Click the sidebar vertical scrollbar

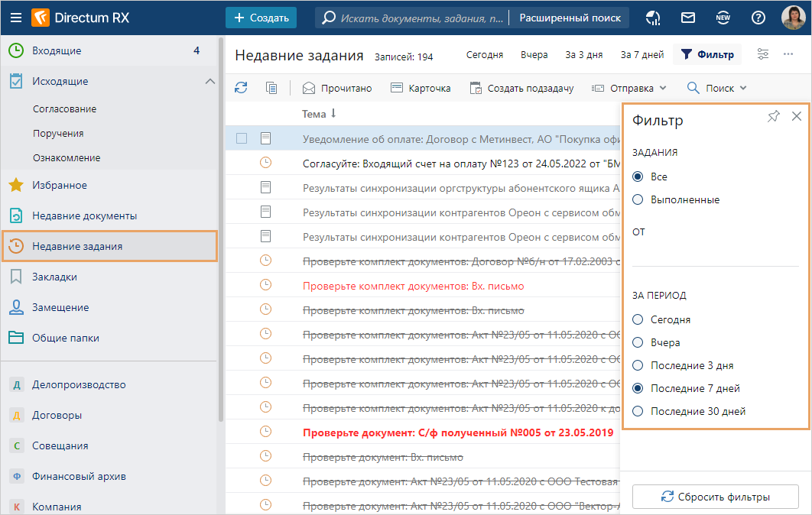tap(221, 229)
